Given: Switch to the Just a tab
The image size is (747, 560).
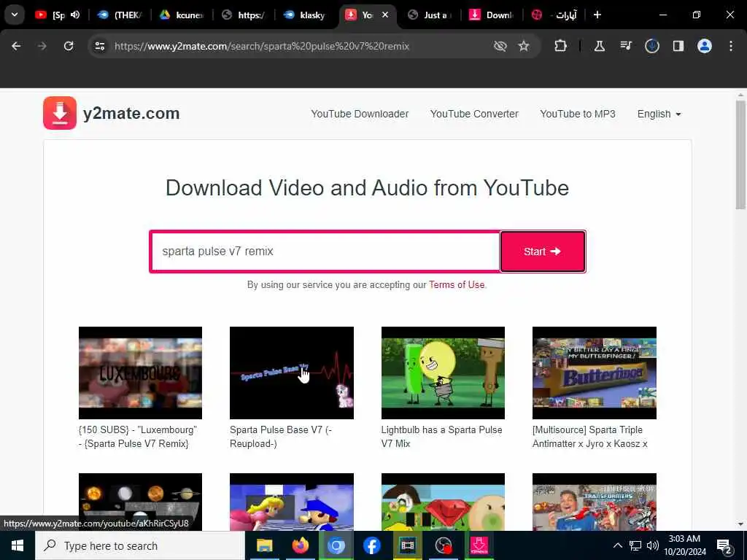Looking at the screenshot, I should [430, 15].
